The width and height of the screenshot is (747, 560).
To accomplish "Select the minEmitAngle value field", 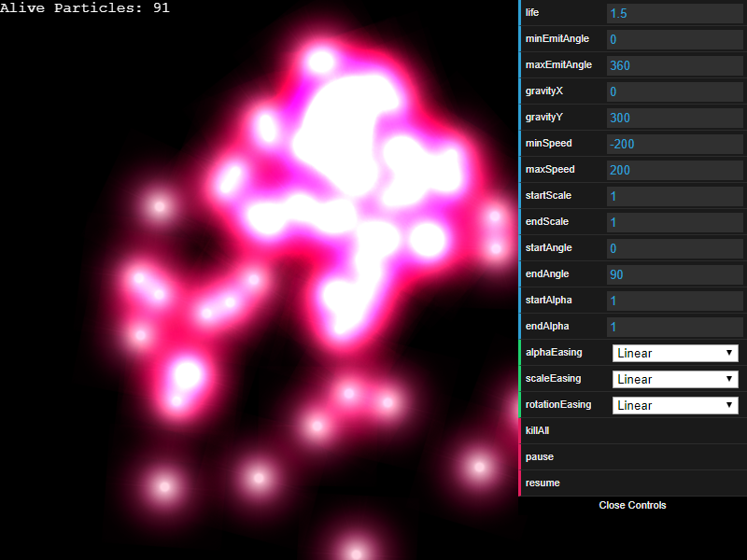I will (674, 39).
